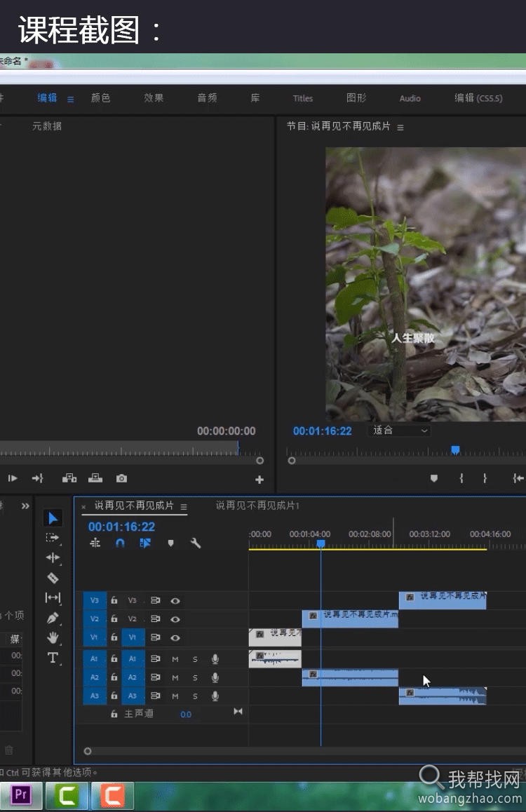Image resolution: width=526 pixels, height=812 pixels.
Task: Toggle V1 source patching button
Action: (x=94, y=637)
